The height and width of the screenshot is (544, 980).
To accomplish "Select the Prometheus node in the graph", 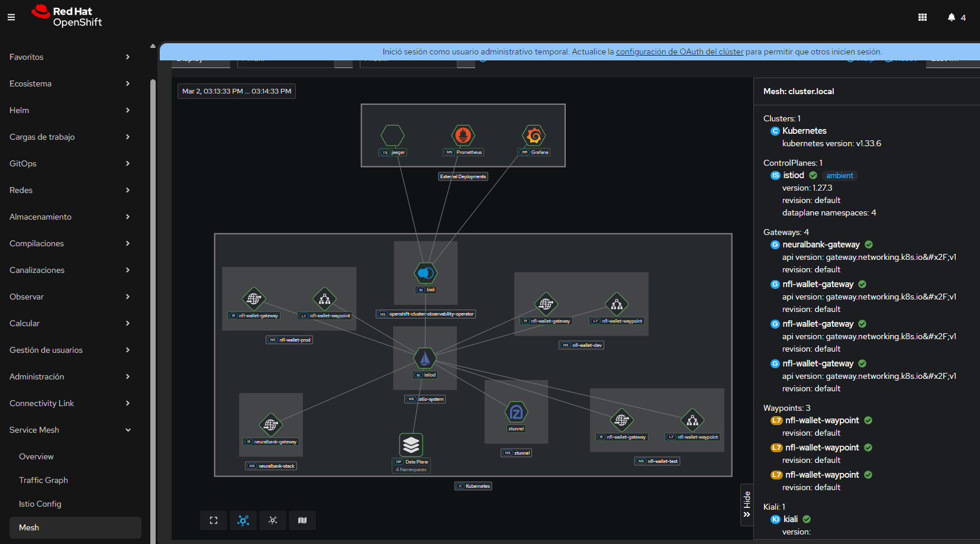I will click(463, 136).
